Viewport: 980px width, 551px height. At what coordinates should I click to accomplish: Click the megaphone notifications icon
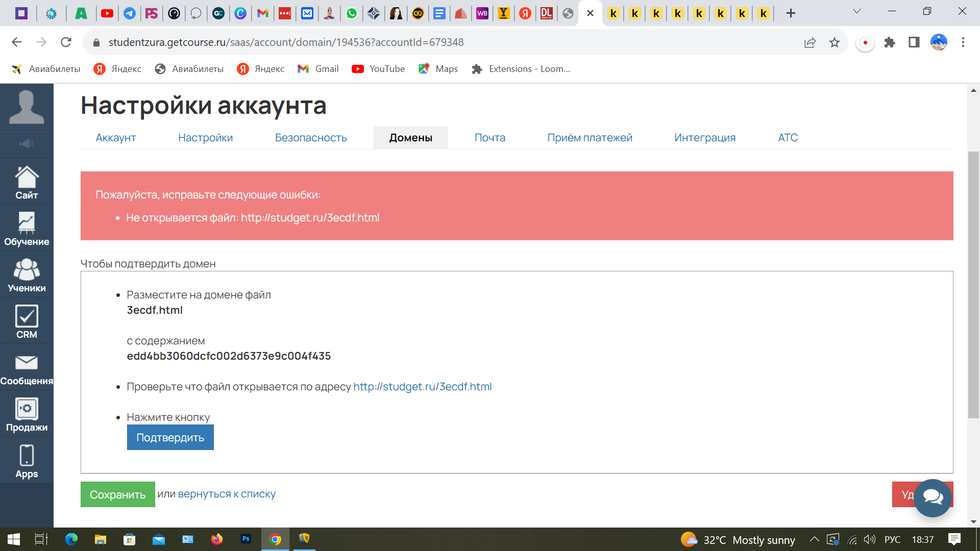[x=27, y=144]
